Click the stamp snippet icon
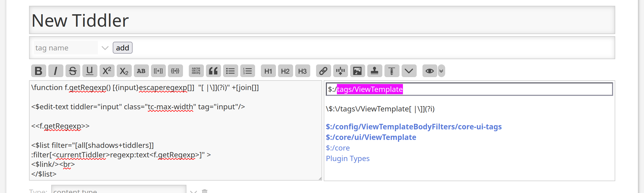The height and width of the screenshot is (193, 644). point(374,71)
